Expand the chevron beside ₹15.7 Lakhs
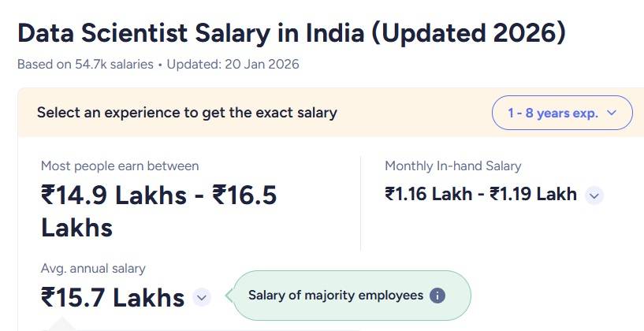This screenshot has height=331, width=644. tap(202, 298)
